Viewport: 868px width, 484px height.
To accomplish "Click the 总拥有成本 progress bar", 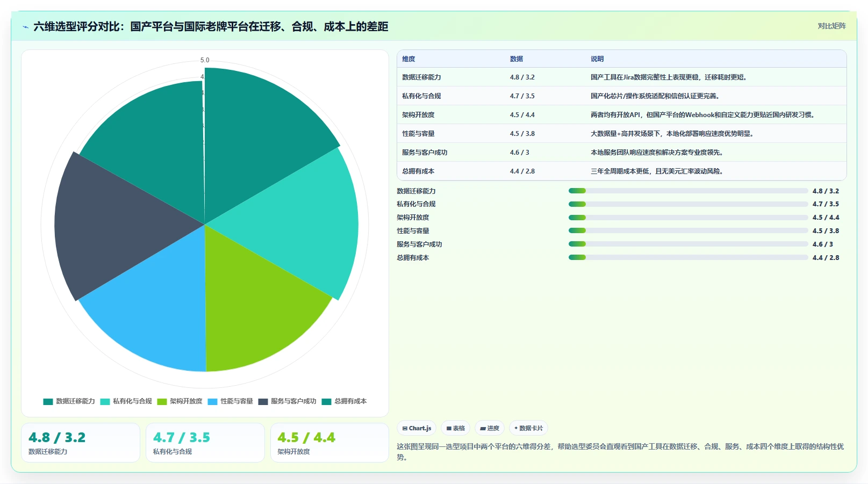I will coord(688,257).
